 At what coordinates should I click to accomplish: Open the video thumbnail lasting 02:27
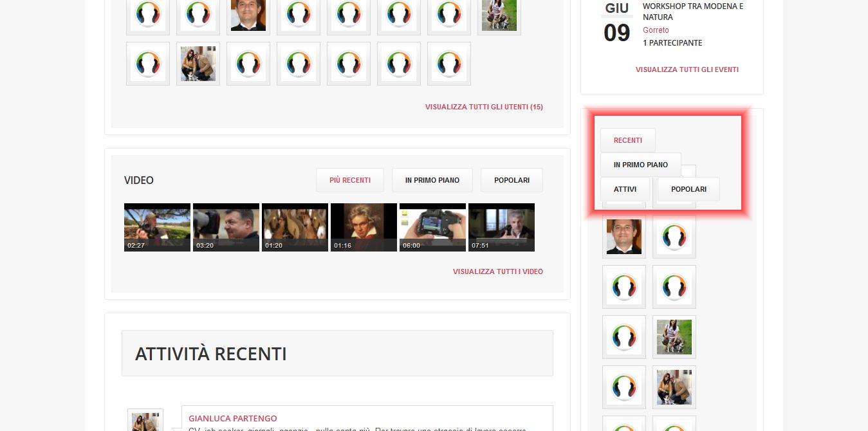pos(157,227)
